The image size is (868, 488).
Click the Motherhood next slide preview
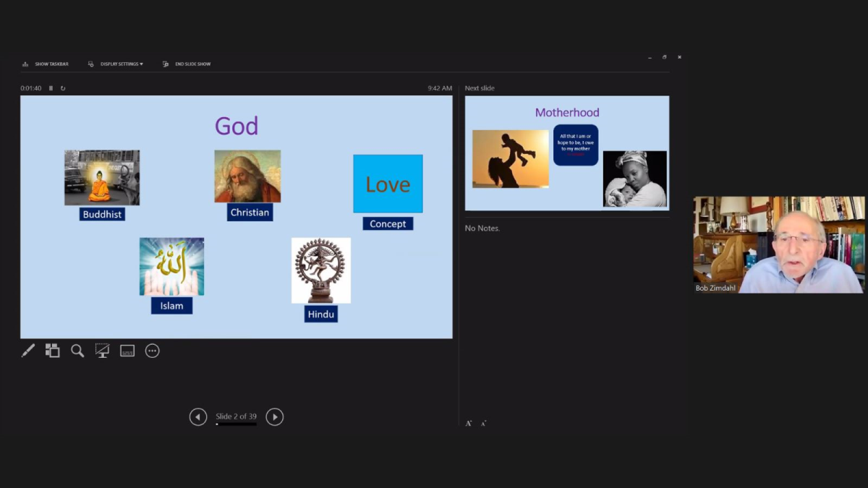(566, 153)
